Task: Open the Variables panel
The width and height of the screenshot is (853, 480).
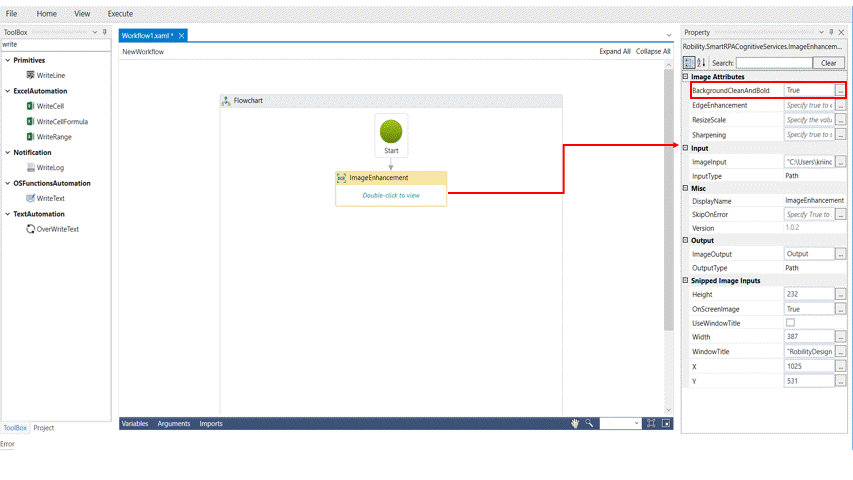Action: tap(135, 423)
